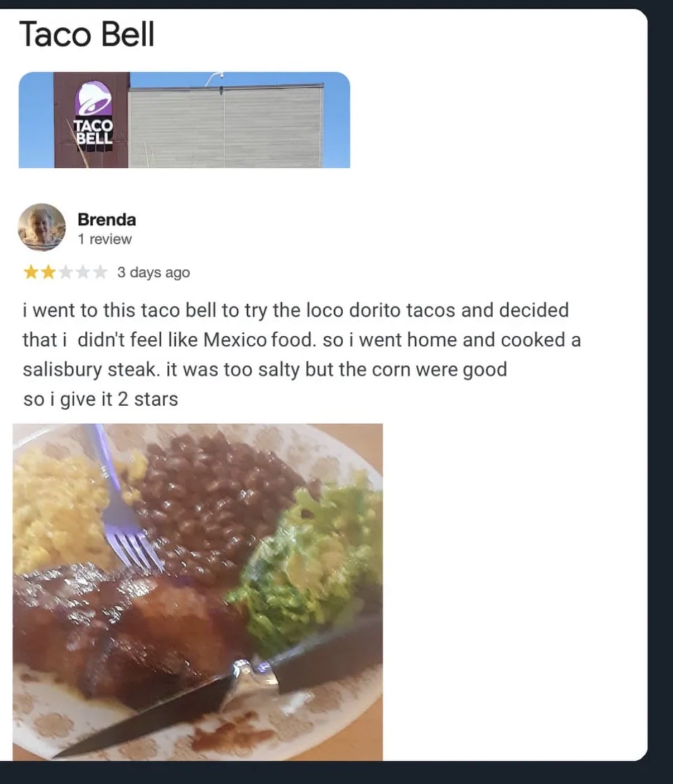Image resolution: width=673 pixels, height=784 pixels.
Task: Click the fifth gray star
Action: pos(99,272)
